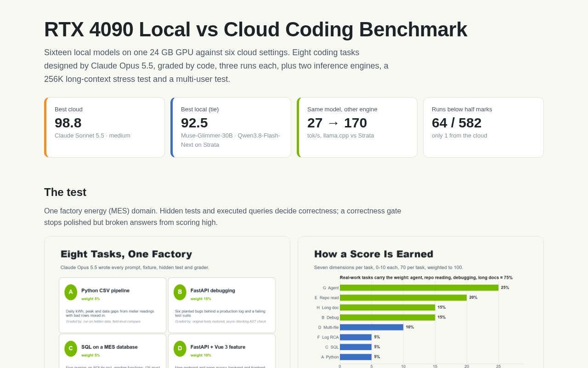Image resolution: width=588 pixels, height=368 pixels.
Task: Select the Runs below half marks card
Action: point(483,127)
